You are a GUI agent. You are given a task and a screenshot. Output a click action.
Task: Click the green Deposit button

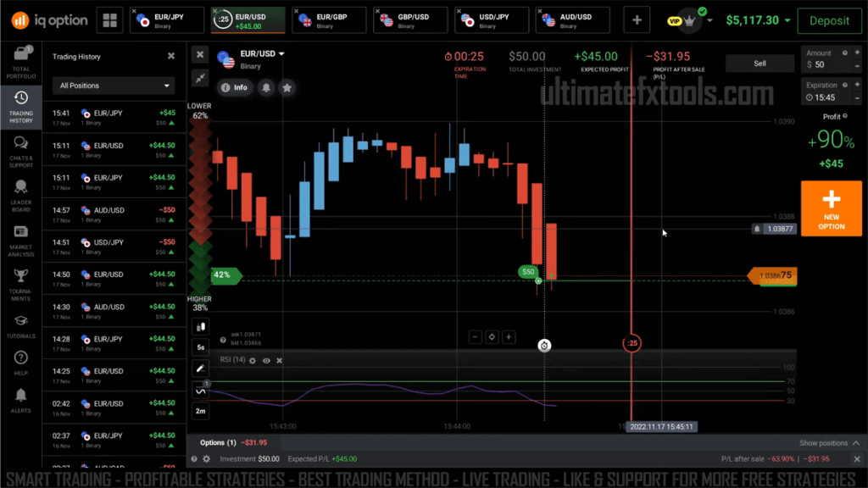828,20
